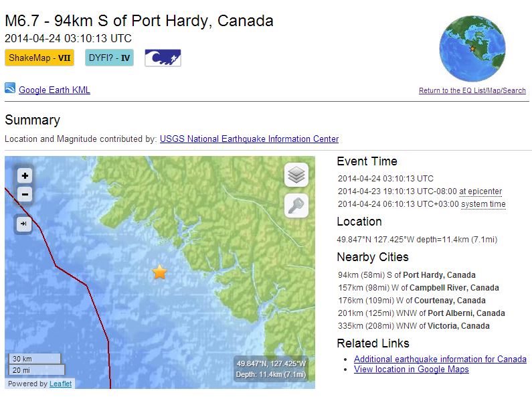Click the Google Earth KML icon

pyautogui.click(x=10, y=88)
